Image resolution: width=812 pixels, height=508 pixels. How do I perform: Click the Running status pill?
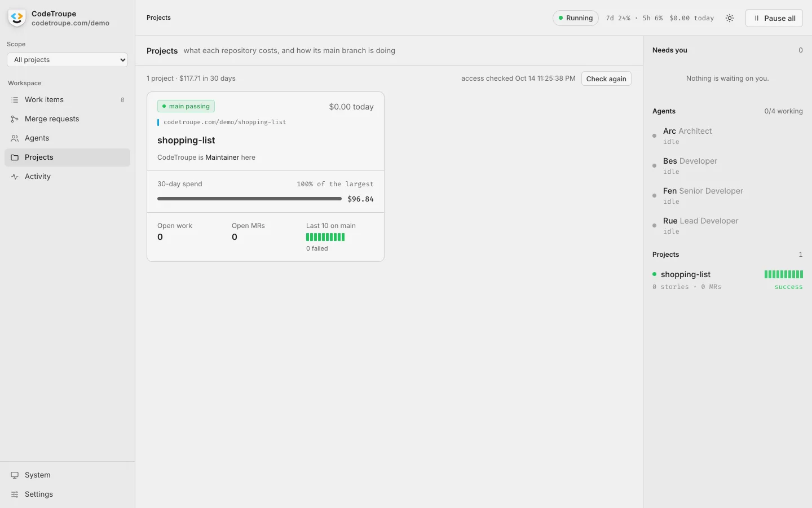tap(576, 18)
